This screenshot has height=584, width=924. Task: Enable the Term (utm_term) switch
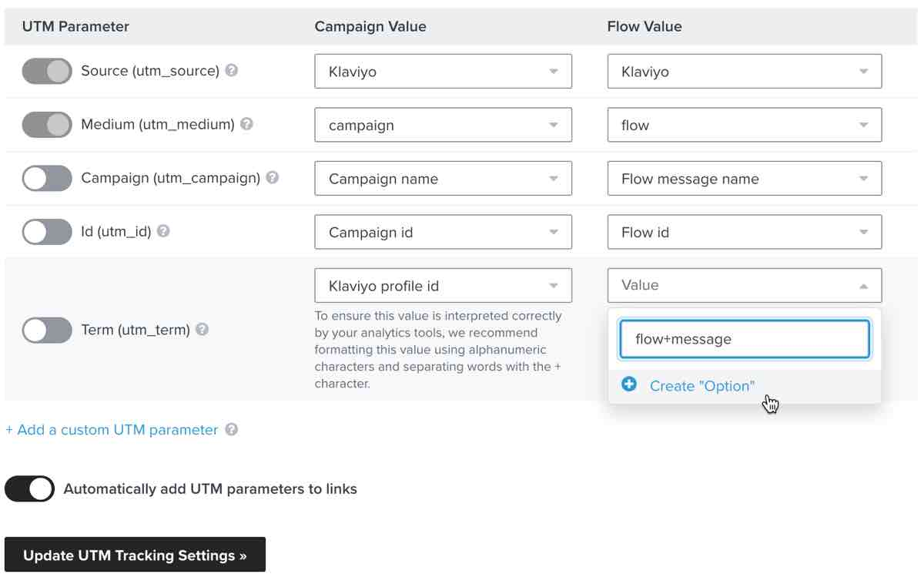(x=46, y=331)
